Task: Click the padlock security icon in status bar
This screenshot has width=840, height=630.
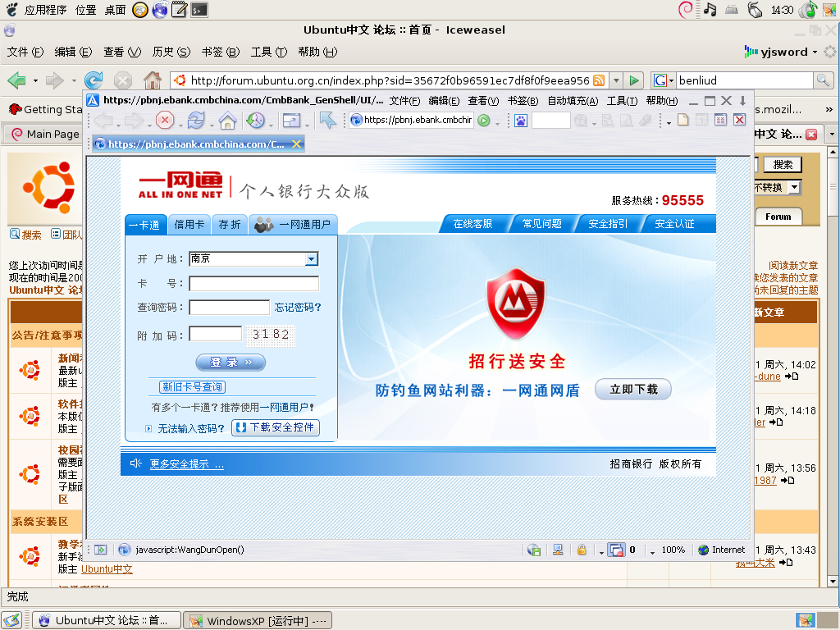Action: (582, 550)
